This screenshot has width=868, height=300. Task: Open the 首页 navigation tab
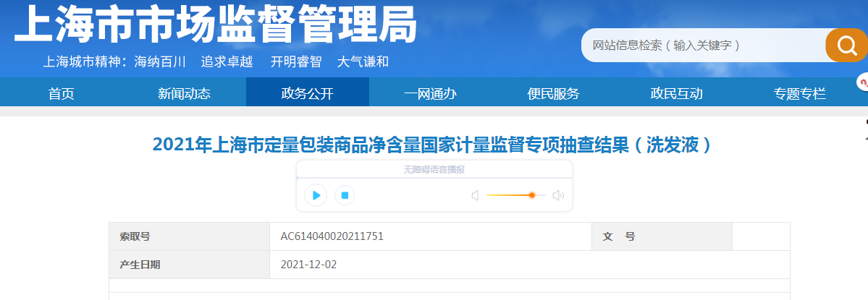tap(62, 93)
